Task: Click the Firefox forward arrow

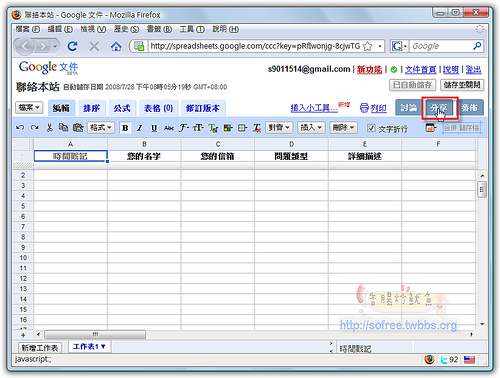Action: pos(43,46)
